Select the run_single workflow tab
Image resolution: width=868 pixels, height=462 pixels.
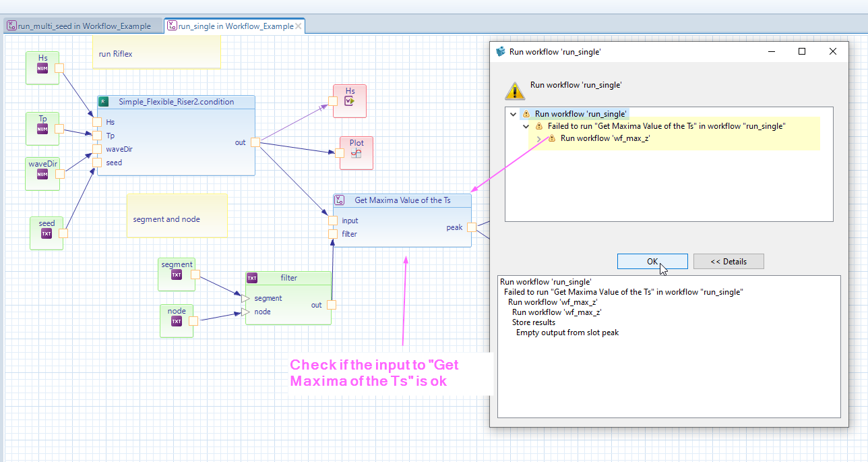(229, 26)
